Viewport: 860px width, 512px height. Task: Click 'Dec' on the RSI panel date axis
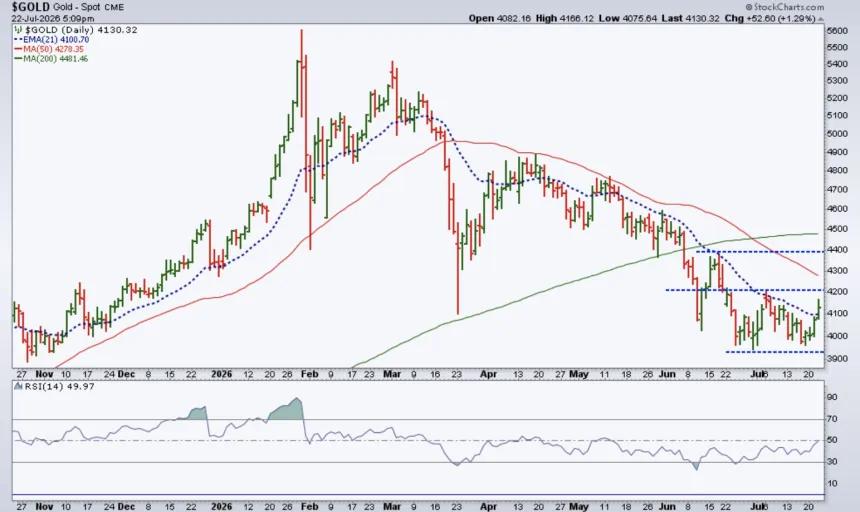tap(126, 507)
